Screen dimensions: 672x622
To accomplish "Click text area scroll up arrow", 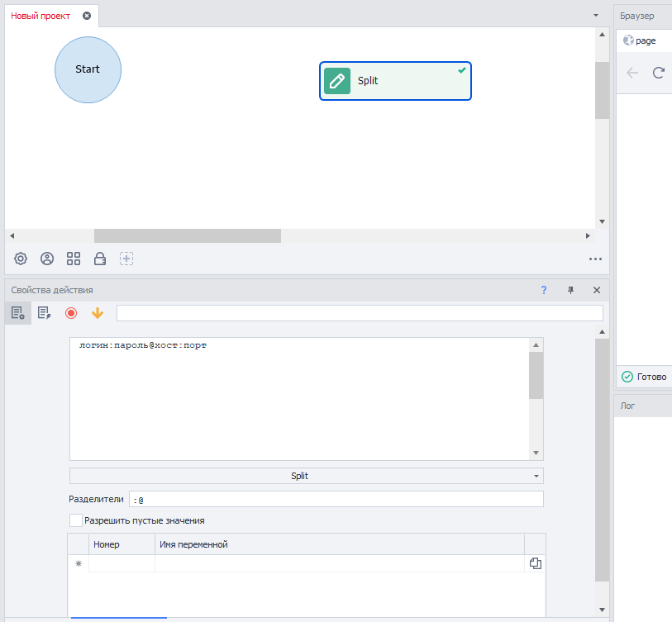I will (536, 344).
